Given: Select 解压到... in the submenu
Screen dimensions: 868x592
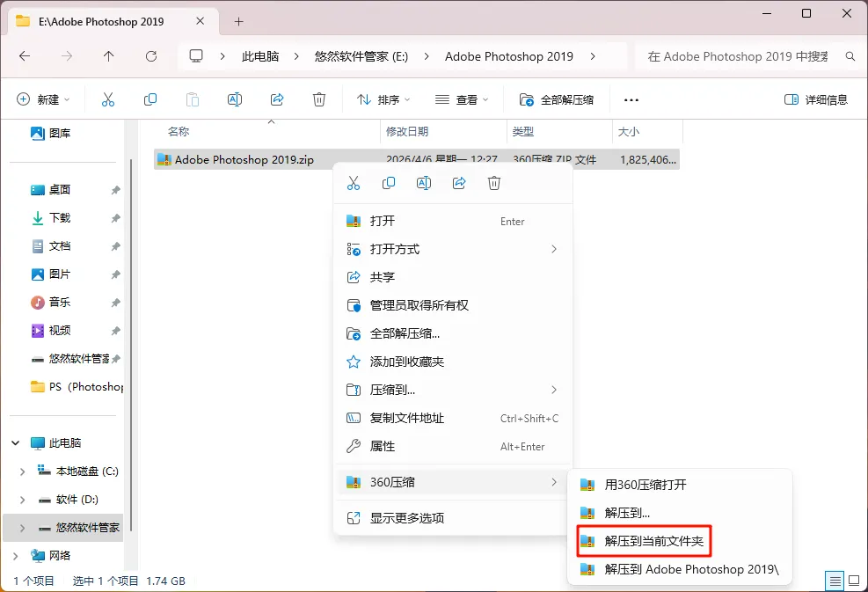Looking at the screenshot, I should (x=680, y=513).
